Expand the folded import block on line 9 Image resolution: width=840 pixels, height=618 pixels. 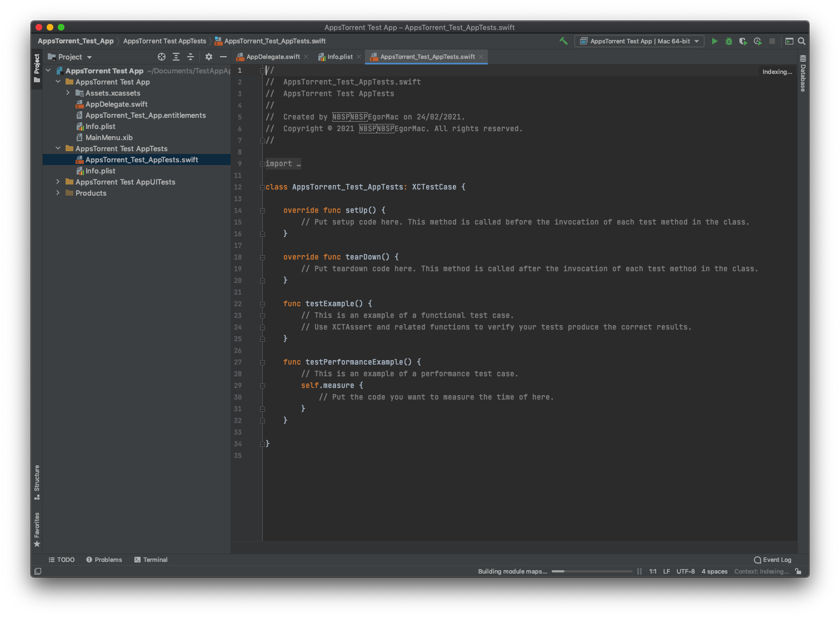262,164
